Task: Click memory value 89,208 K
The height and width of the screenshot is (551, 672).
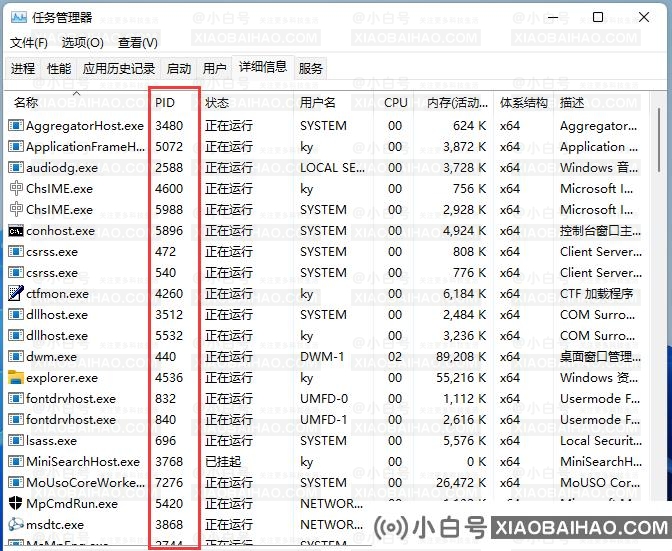Action: (x=461, y=356)
